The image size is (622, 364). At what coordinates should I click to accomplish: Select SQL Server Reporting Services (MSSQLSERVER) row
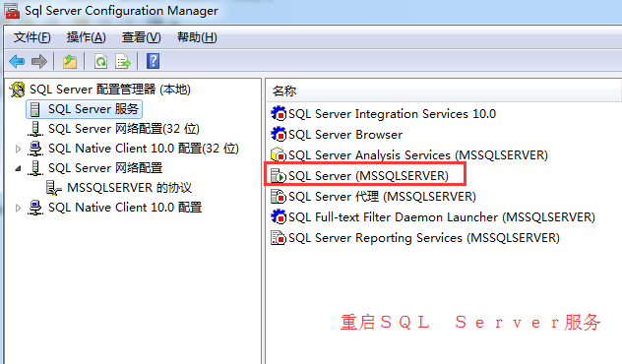coord(424,237)
